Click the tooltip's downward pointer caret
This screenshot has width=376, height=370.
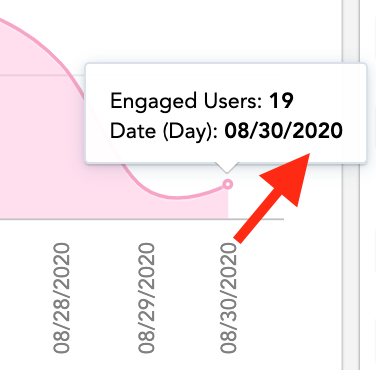tap(227, 168)
